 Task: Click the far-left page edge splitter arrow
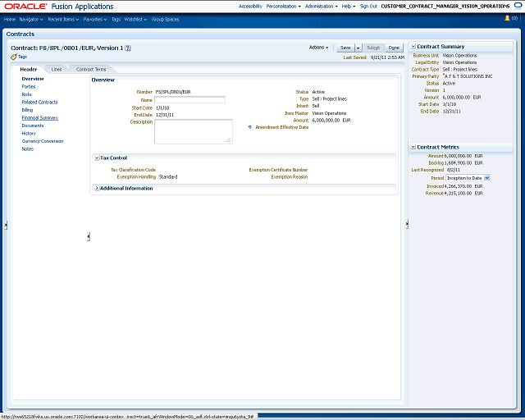[x=6, y=225]
